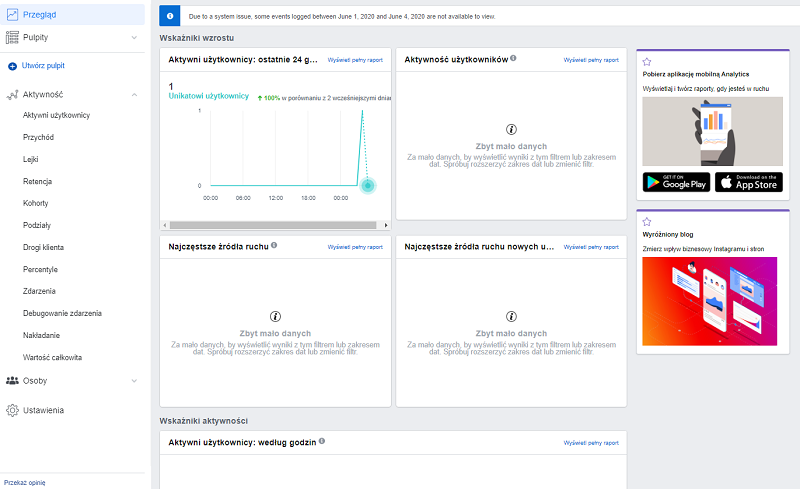The width and height of the screenshot is (800, 489).
Task: Open the Zdarzenia events report
Action: [39, 291]
